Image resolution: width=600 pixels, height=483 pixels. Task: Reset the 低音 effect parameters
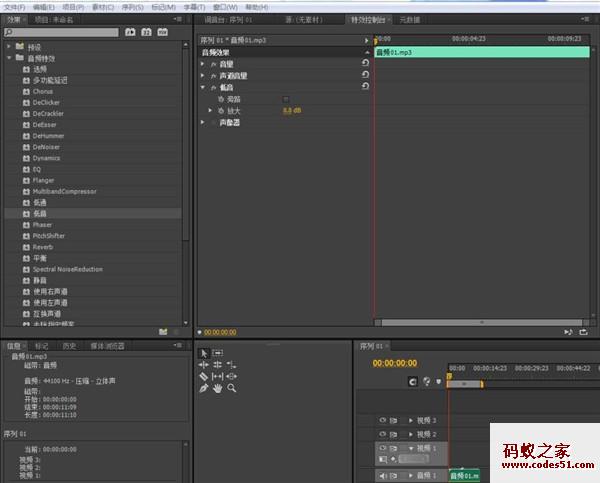[365, 87]
